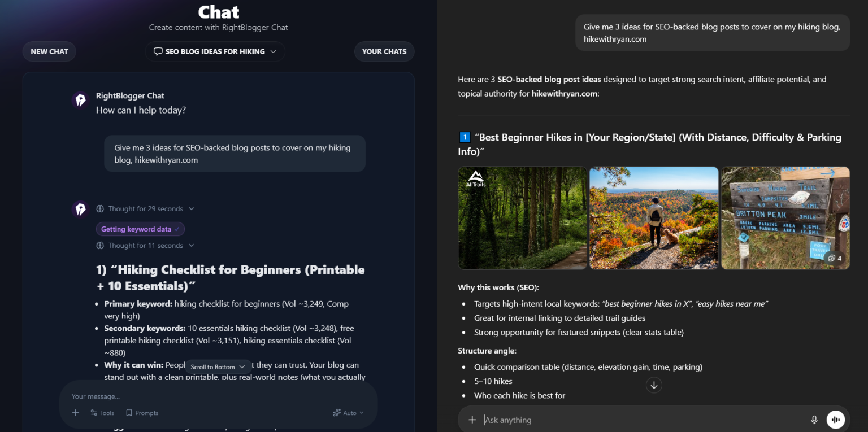Click the chat bubble icon in chat title dropdown
The width and height of the screenshot is (868, 432).
click(x=158, y=51)
